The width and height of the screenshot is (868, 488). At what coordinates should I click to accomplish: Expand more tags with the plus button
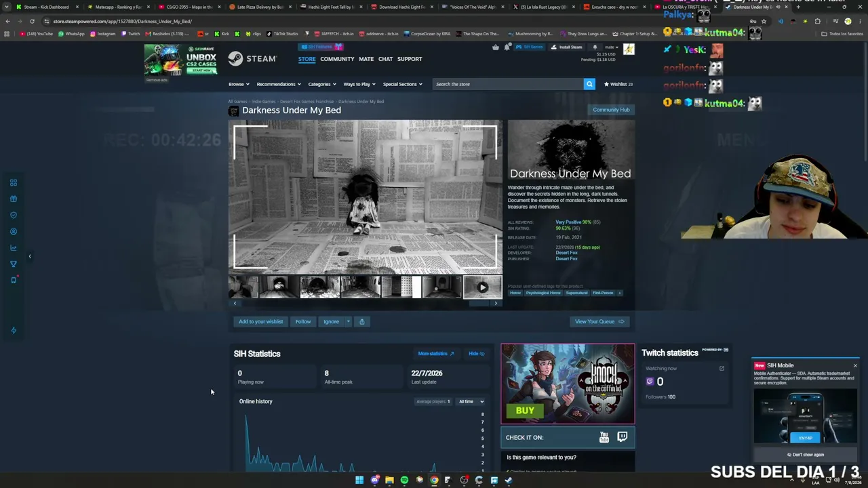click(x=620, y=293)
